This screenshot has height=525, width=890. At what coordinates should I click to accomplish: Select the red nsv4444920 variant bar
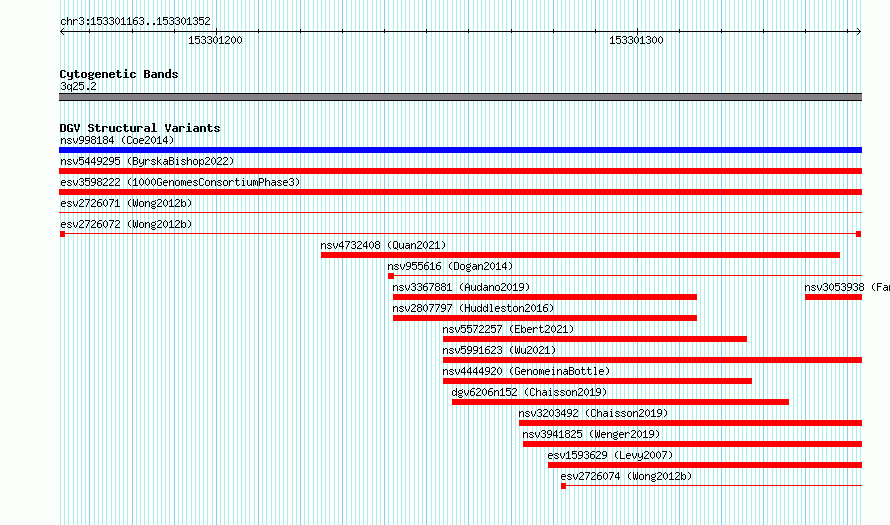pyautogui.click(x=597, y=381)
